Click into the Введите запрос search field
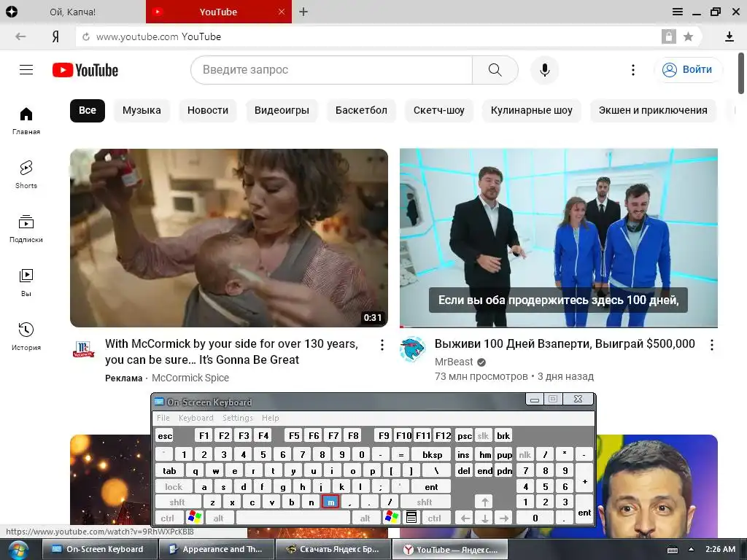The image size is (747, 560). [332, 70]
